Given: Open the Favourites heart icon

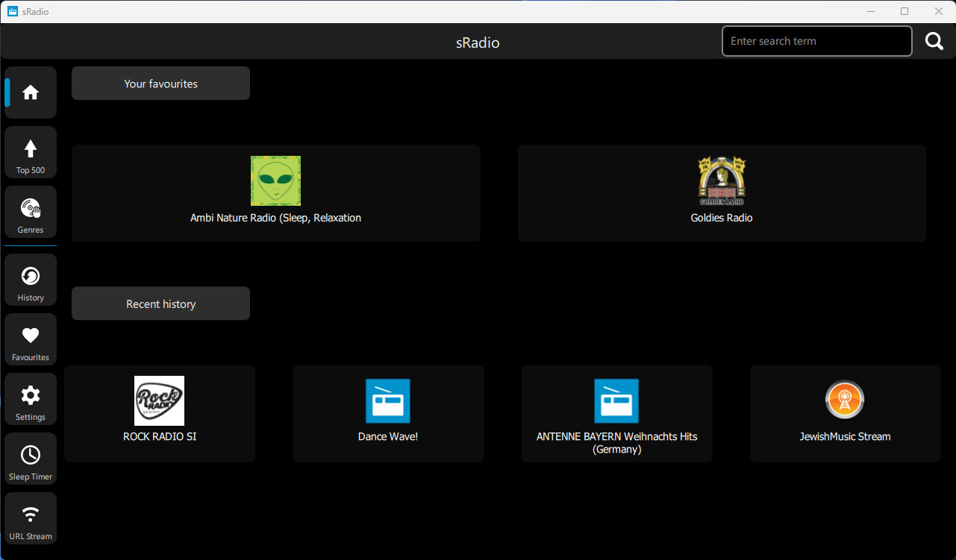Looking at the screenshot, I should [31, 336].
